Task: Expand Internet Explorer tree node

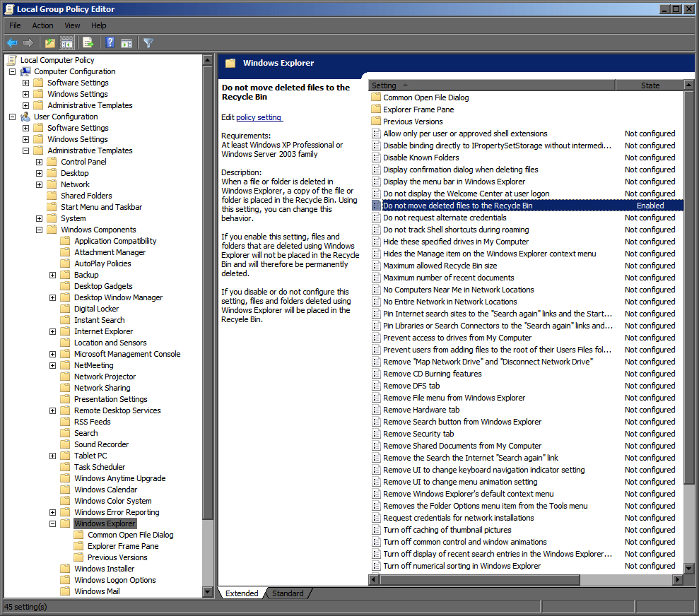Action: pyautogui.click(x=52, y=332)
